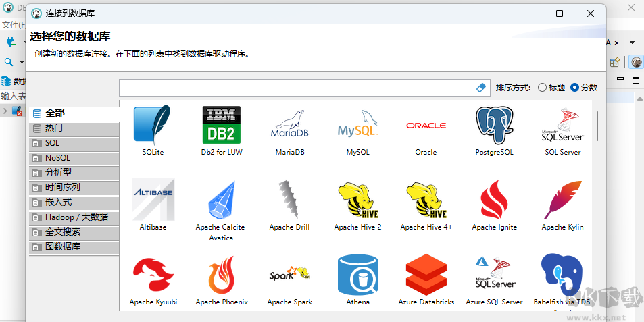The image size is (644, 322).
Task: Click the DBeaver perspective icon at right toolbar
Action: 636,62
